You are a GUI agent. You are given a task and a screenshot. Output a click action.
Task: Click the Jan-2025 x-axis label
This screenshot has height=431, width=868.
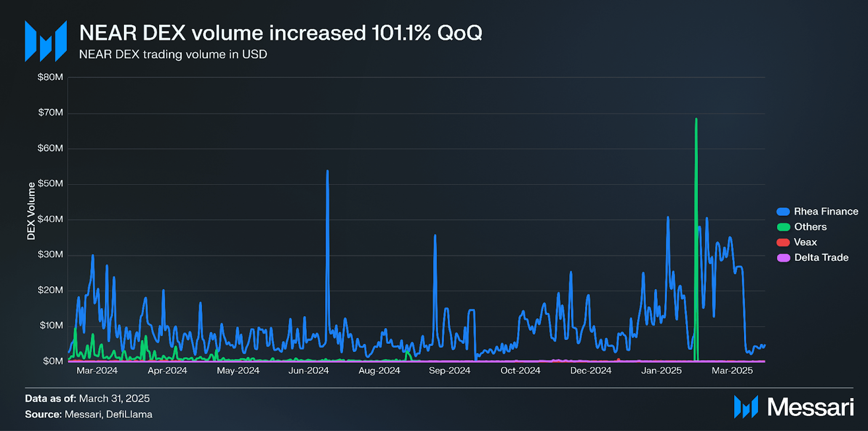(x=661, y=371)
